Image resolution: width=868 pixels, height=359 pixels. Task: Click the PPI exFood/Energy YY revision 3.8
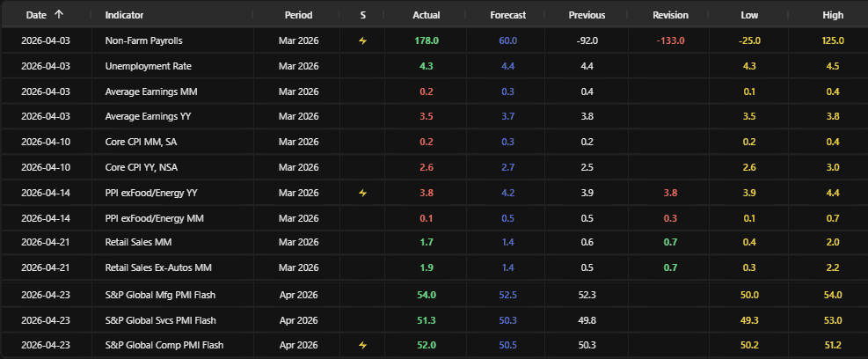coord(670,193)
